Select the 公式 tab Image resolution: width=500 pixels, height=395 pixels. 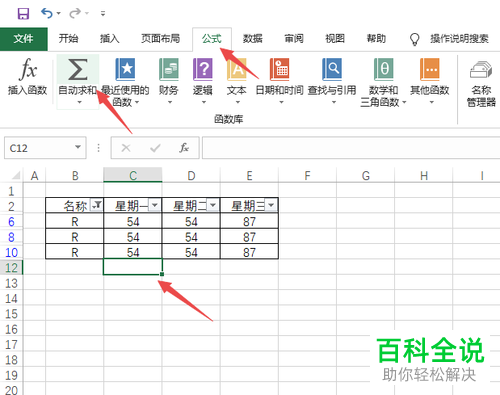pyautogui.click(x=212, y=39)
